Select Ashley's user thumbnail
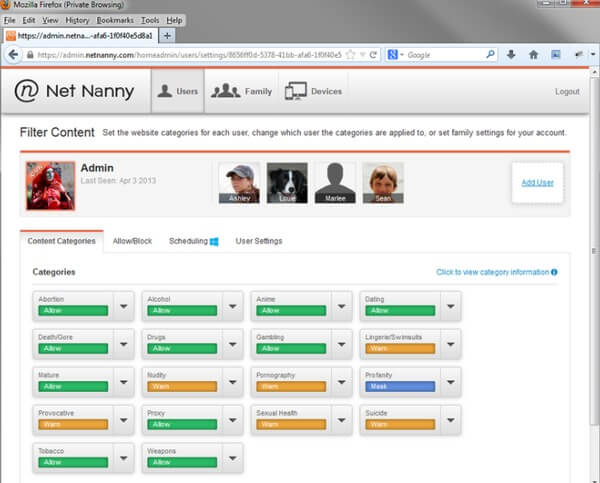This screenshot has width=600, height=483. point(240,183)
